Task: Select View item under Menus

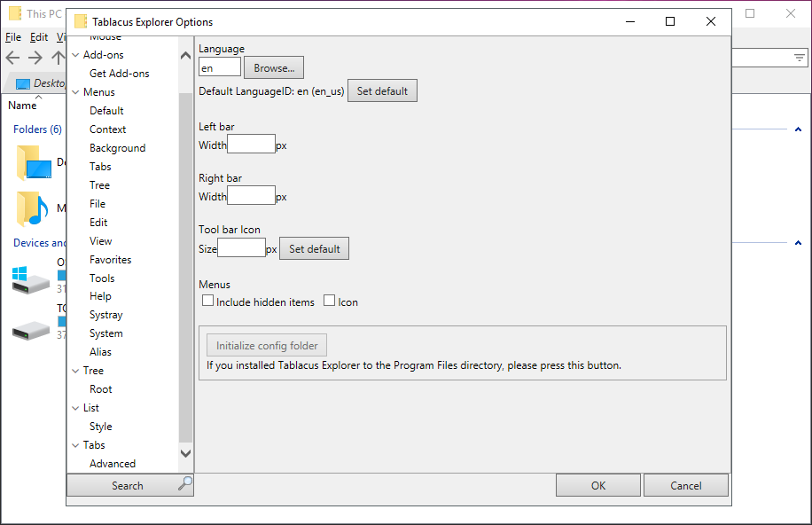Action: point(100,241)
